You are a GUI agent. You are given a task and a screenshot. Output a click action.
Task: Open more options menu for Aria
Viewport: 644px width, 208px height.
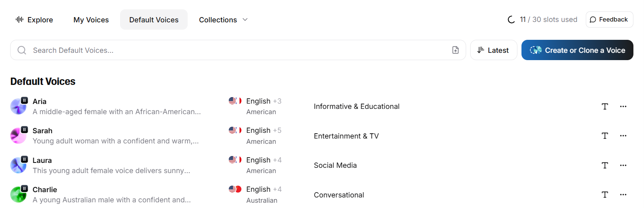point(623,106)
